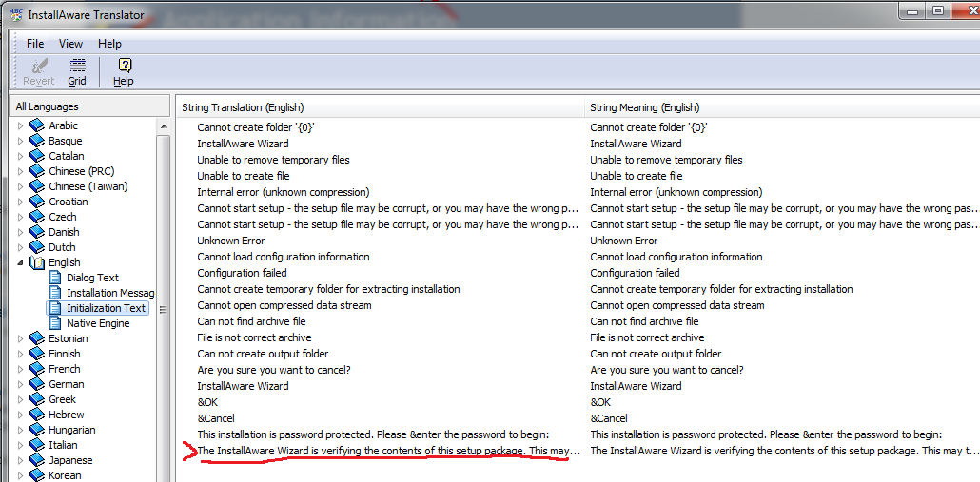980x482 pixels.
Task: Open the Help menu
Action: (x=109, y=44)
